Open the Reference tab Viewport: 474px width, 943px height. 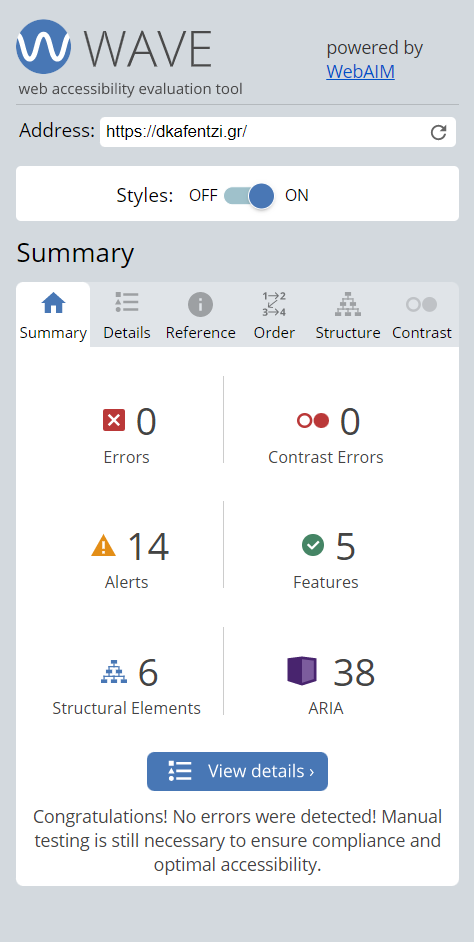(200, 315)
